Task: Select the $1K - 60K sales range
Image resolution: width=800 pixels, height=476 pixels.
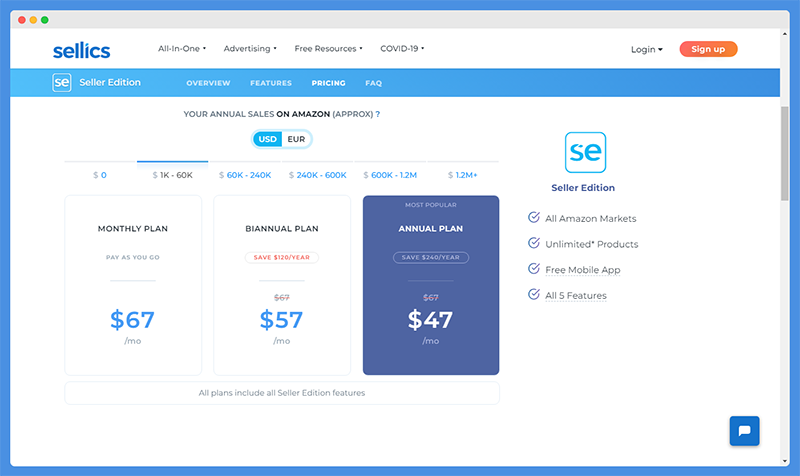Action: [x=172, y=175]
